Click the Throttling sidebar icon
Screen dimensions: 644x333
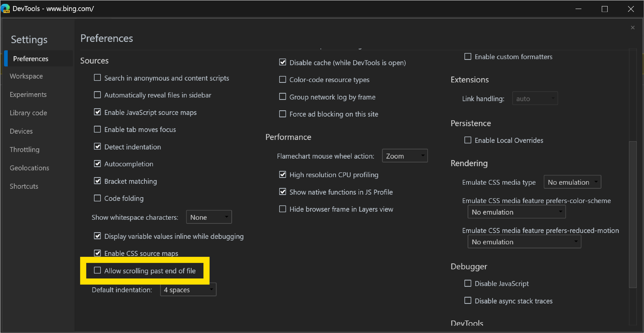click(25, 149)
